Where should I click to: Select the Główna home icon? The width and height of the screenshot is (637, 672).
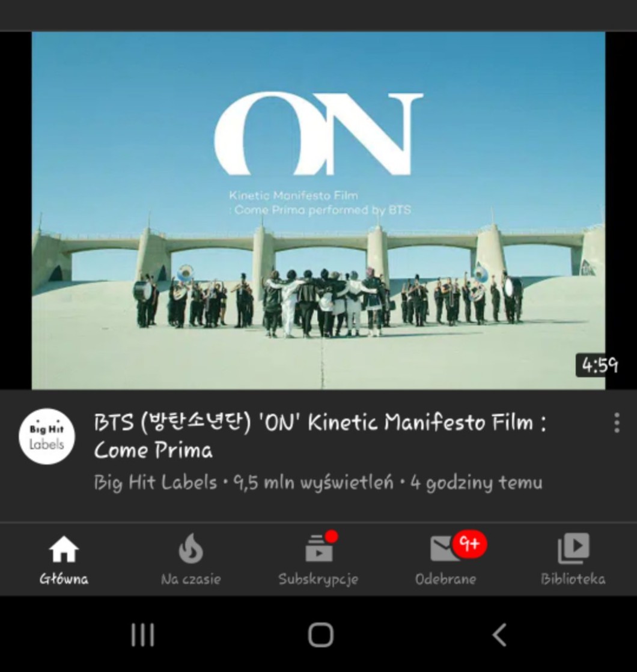point(64,549)
